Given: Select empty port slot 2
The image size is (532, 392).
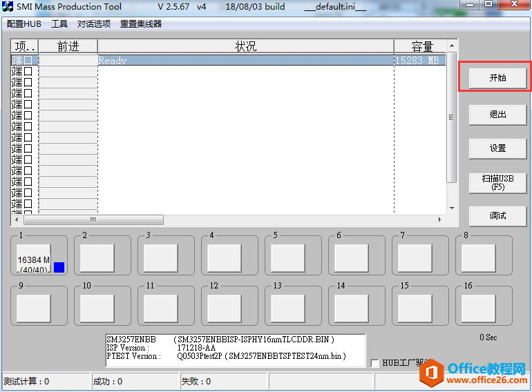Looking at the screenshot, I should tap(97, 259).
